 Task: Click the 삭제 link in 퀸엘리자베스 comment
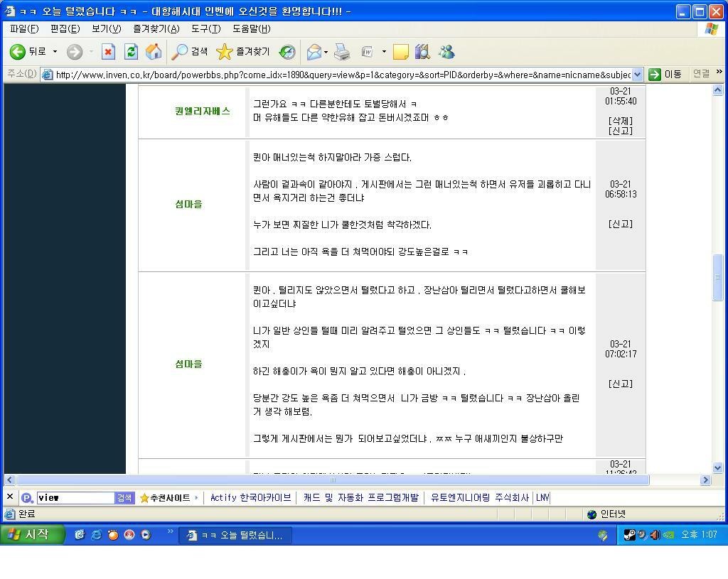[x=620, y=121]
